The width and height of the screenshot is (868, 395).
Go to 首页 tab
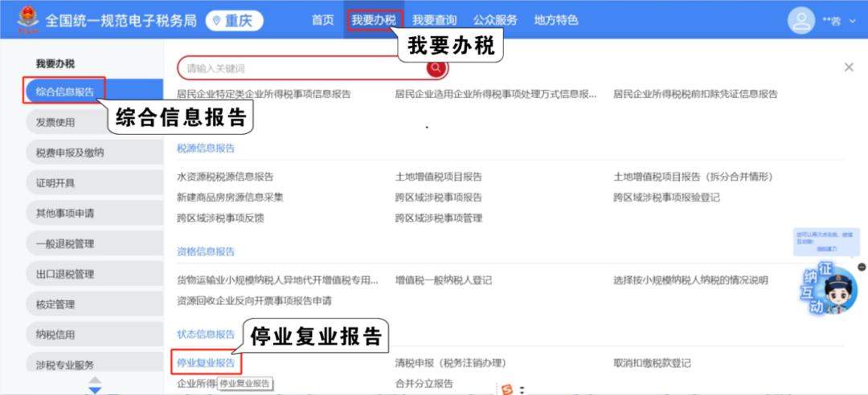(323, 20)
